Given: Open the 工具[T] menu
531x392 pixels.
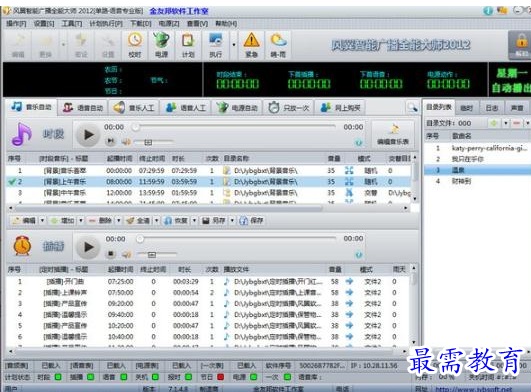Looking at the screenshot, I should [x=72, y=23].
